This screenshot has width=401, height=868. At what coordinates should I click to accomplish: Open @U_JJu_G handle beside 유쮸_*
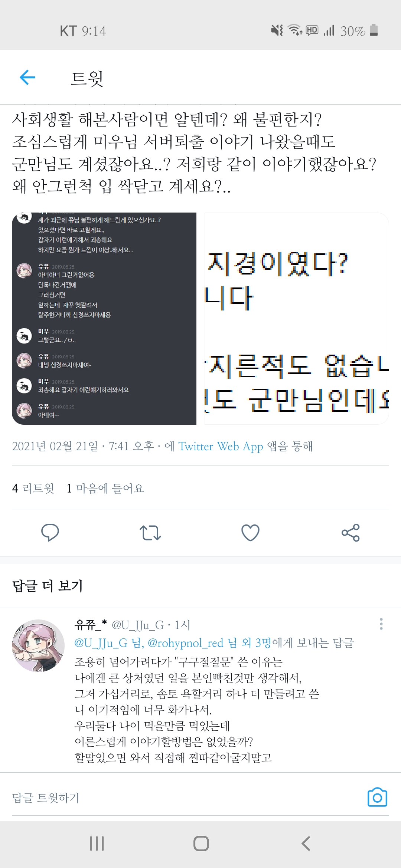point(138,625)
